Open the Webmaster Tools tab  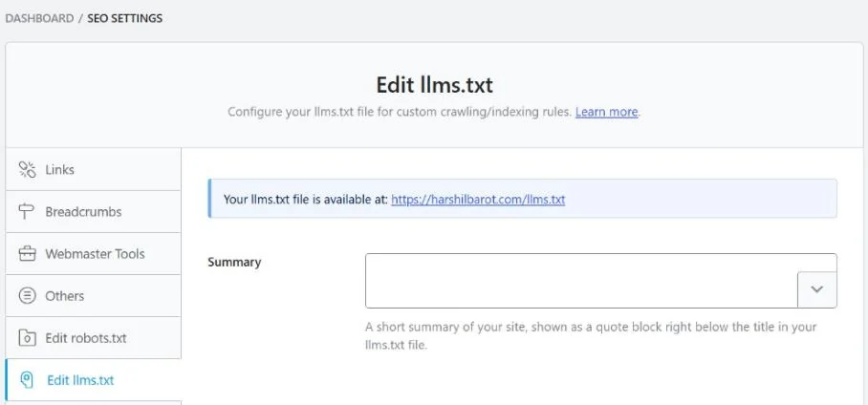click(x=93, y=254)
